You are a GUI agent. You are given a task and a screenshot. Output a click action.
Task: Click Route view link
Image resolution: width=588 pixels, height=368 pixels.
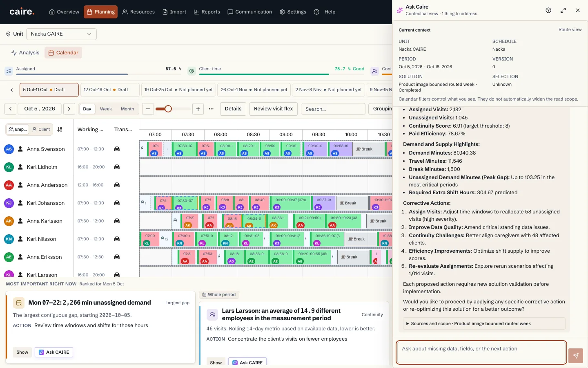coord(570,30)
